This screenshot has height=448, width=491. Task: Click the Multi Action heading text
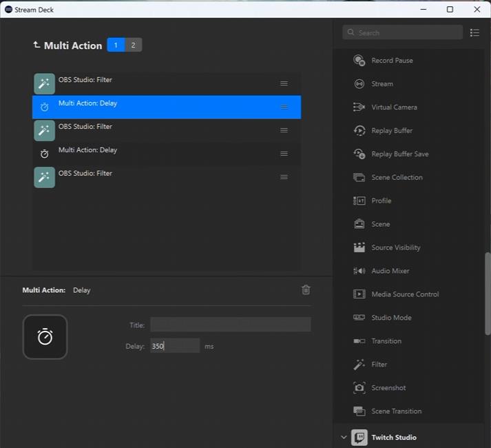[73, 45]
